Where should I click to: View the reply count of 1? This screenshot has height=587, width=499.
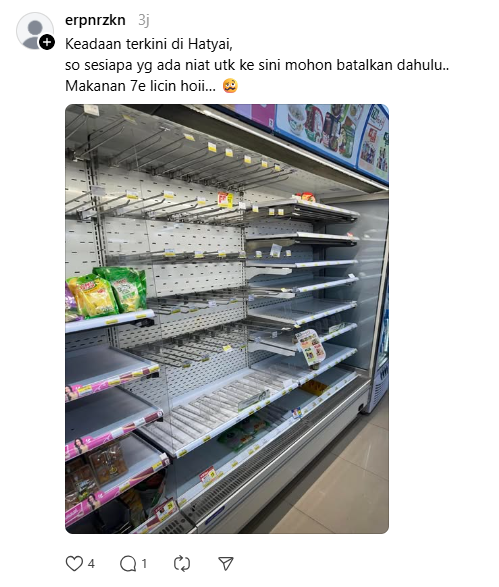(x=144, y=563)
